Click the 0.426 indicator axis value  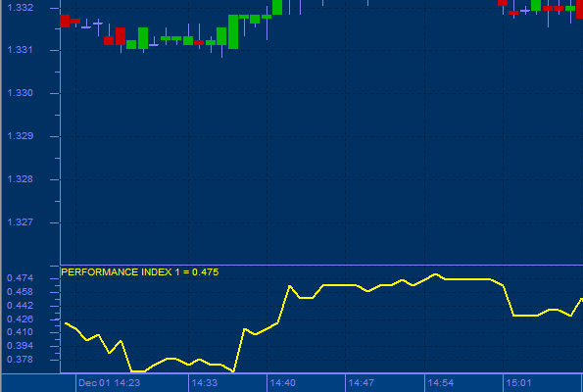[x=20, y=318]
